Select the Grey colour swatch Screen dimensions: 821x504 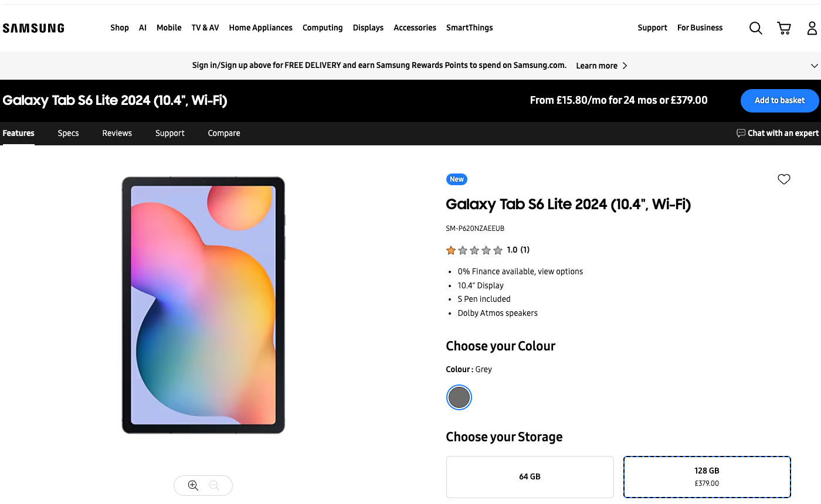coord(459,397)
